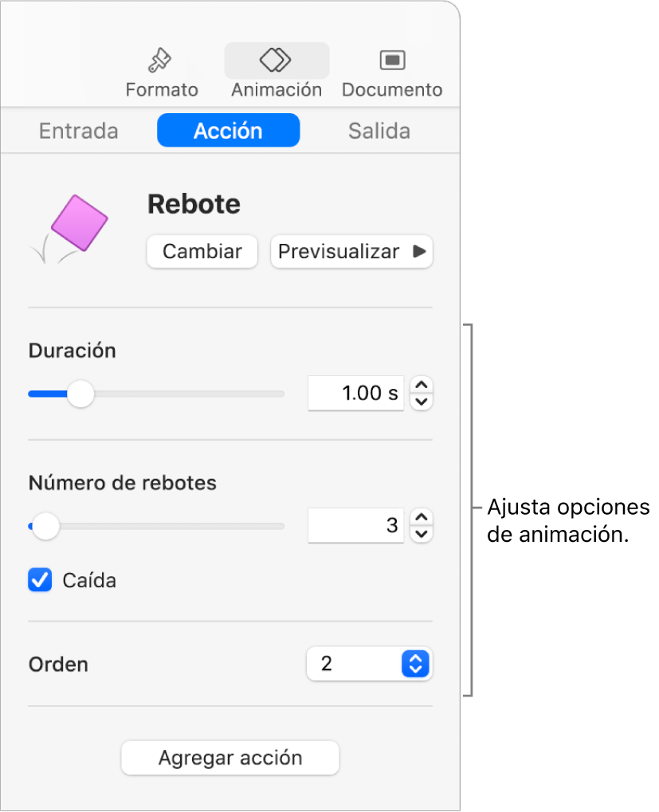
Task: Increase Número de rebotes stepper up
Action: pyautogui.click(x=422, y=518)
